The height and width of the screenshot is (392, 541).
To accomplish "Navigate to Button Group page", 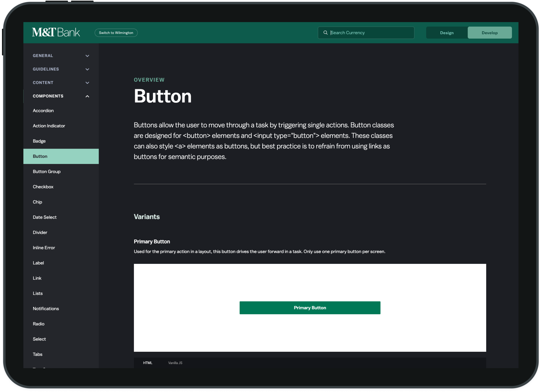I will point(47,172).
